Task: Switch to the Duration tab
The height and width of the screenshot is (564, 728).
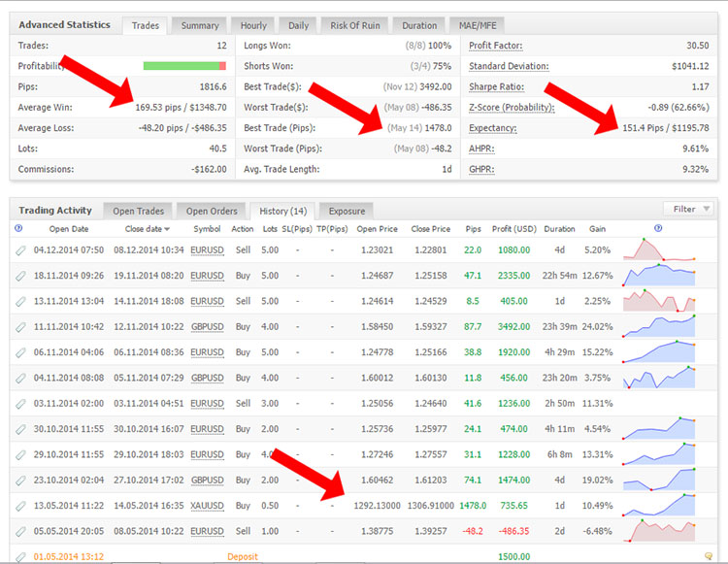Action: [x=419, y=25]
